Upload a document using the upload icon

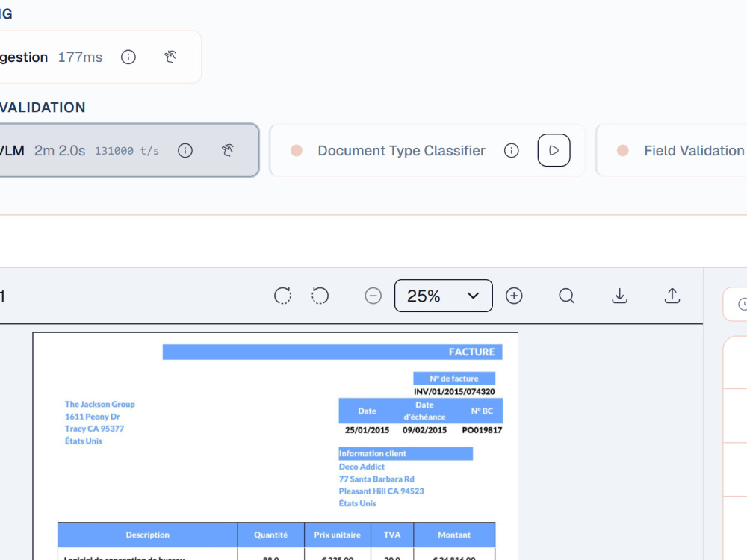click(672, 296)
